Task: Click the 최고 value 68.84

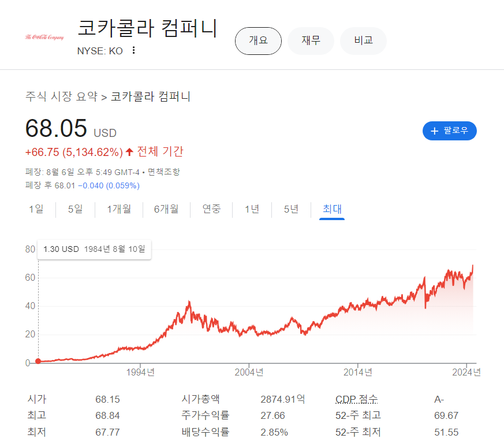Action: point(107,416)
